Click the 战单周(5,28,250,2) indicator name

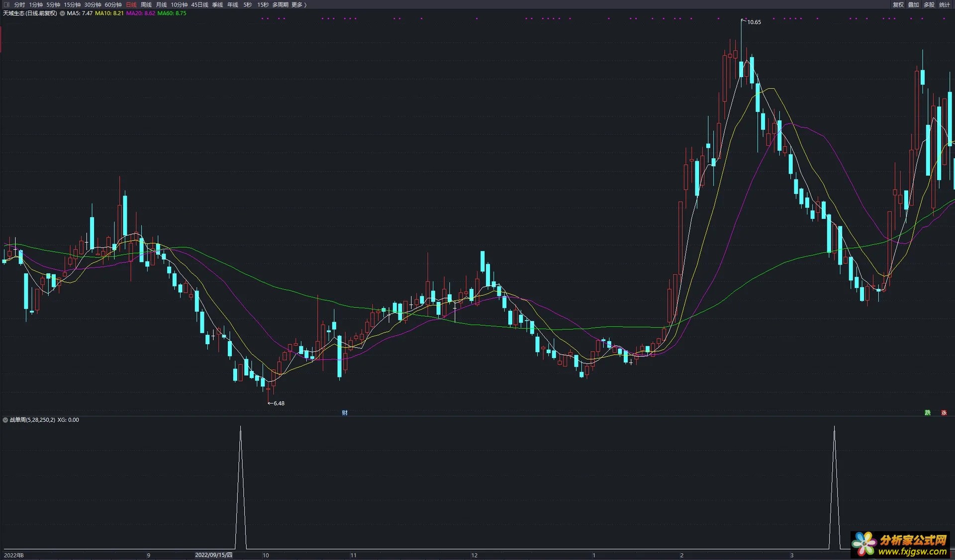point(32,420)
